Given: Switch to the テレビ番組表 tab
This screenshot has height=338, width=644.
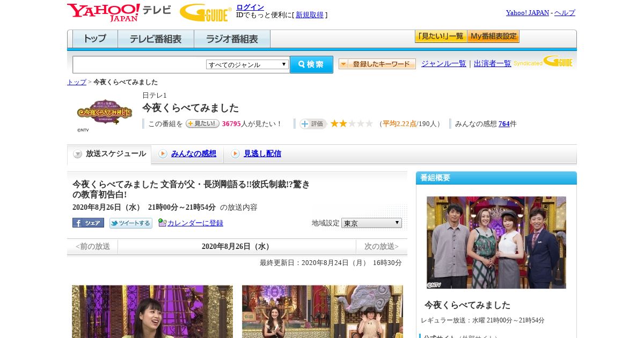Looking at the screenshot, I should click(x=156, y=39).
